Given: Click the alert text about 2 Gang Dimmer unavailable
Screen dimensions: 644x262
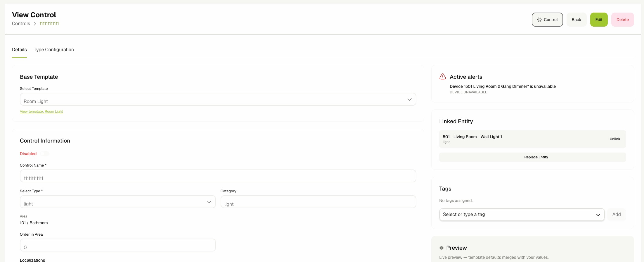Looking at the screenshot, I should tap(503, 86).
